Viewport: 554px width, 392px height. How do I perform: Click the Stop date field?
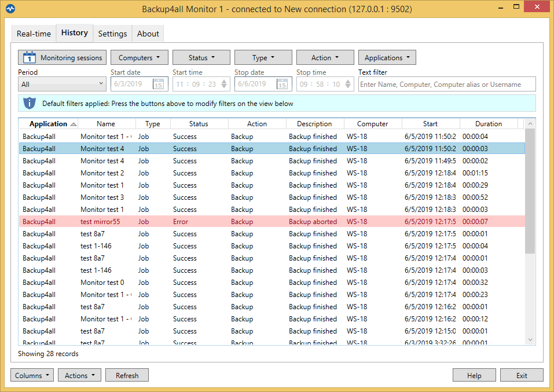coord(263,84)
